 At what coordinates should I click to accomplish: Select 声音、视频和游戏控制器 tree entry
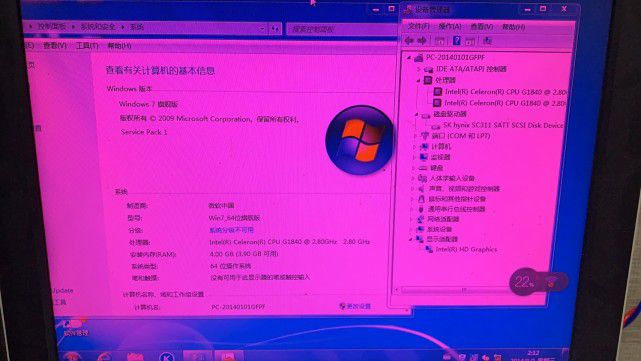coord(464,189)
